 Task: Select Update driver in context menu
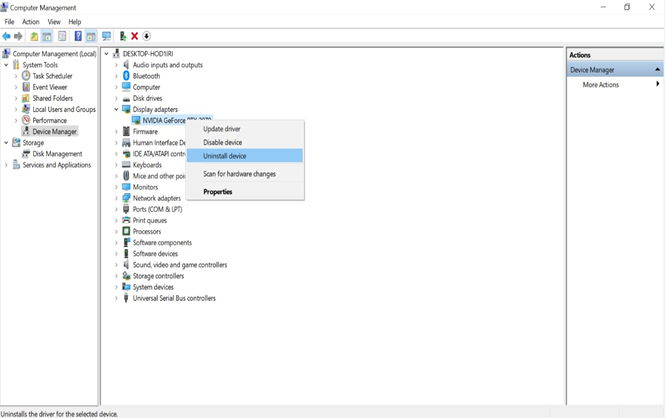point(221,129)
